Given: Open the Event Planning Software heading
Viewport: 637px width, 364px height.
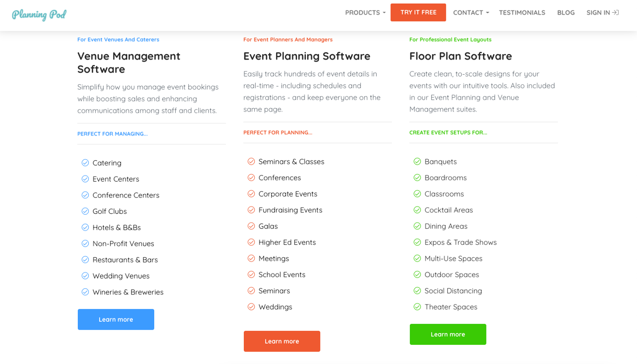Looking at the screenshot, I should 307,56.
